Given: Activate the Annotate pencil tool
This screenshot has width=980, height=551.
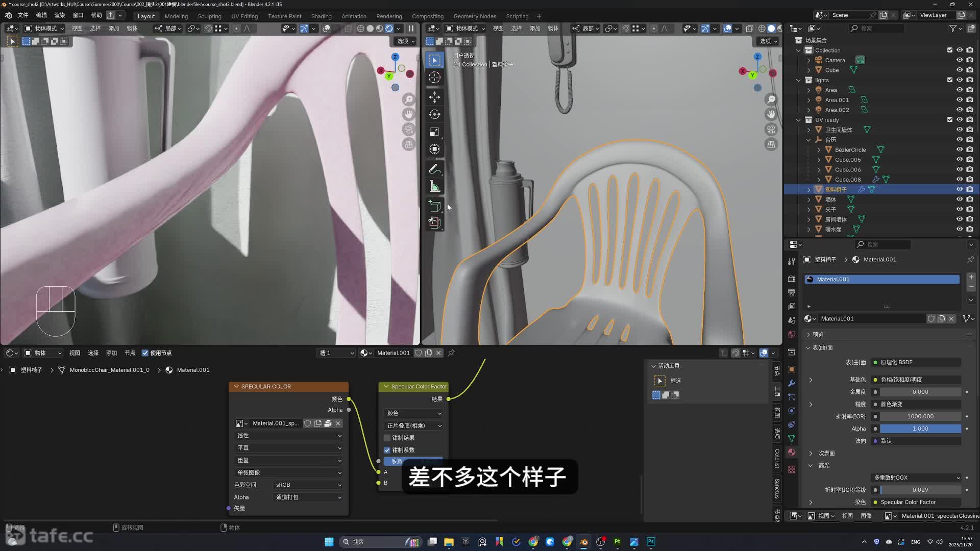Looking at the screenshot, I should (434, 169).
